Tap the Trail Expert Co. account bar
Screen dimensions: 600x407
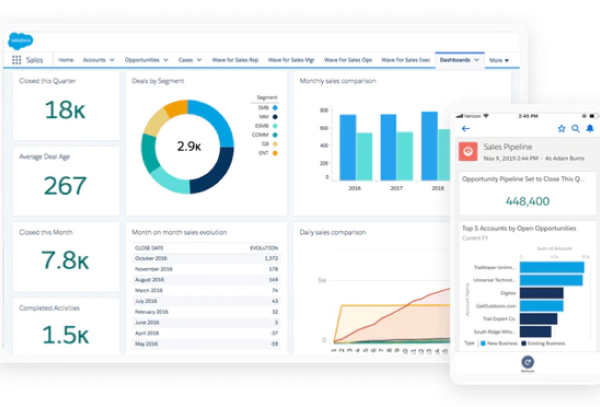538,319
